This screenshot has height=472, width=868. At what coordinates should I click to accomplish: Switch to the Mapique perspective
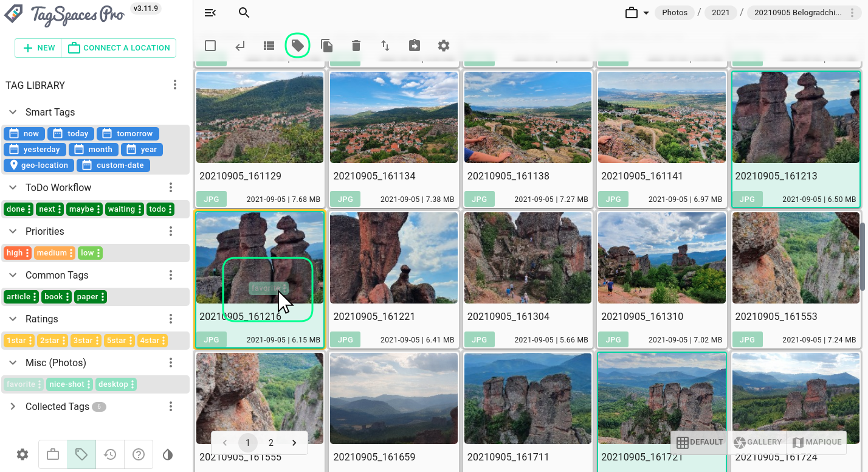tap(818, 442)
